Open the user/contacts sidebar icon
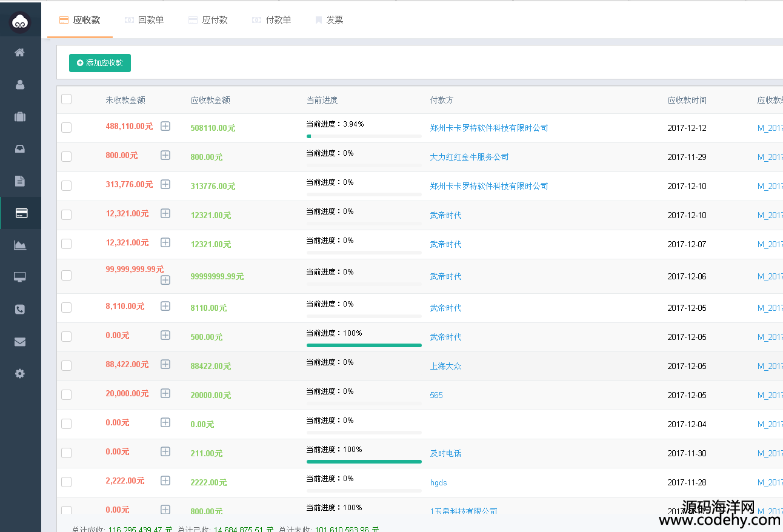 pyautogui.click(x=20, y=85)
